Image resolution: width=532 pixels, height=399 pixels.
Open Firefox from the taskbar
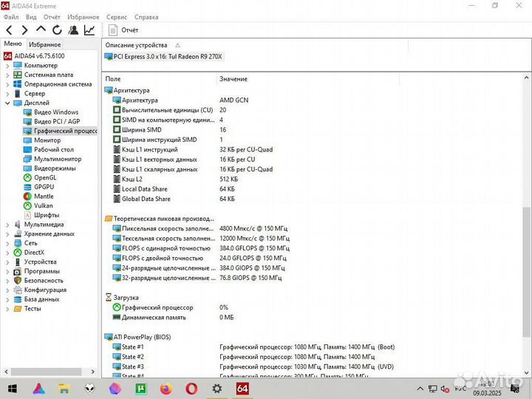point(166,388)
